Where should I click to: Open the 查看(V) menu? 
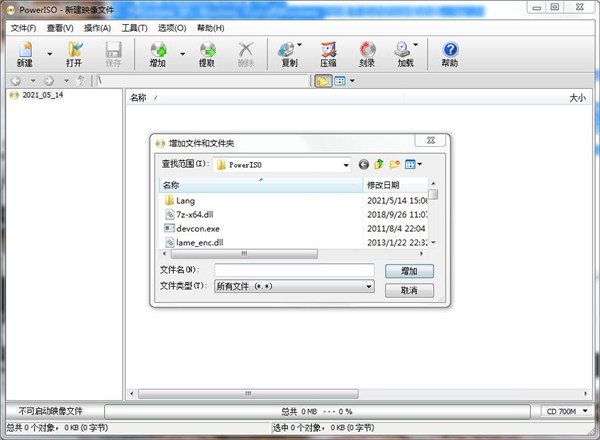click(60, 28)
